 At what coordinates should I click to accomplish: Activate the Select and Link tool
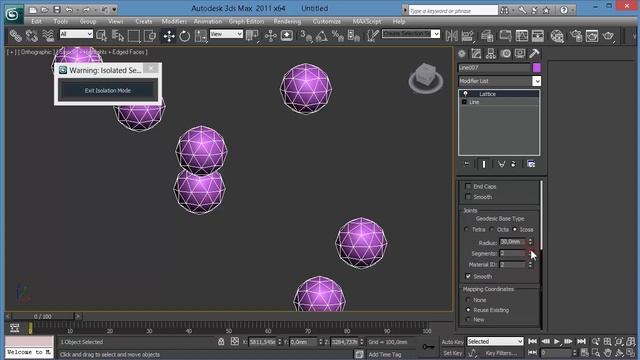coord(16,36)
